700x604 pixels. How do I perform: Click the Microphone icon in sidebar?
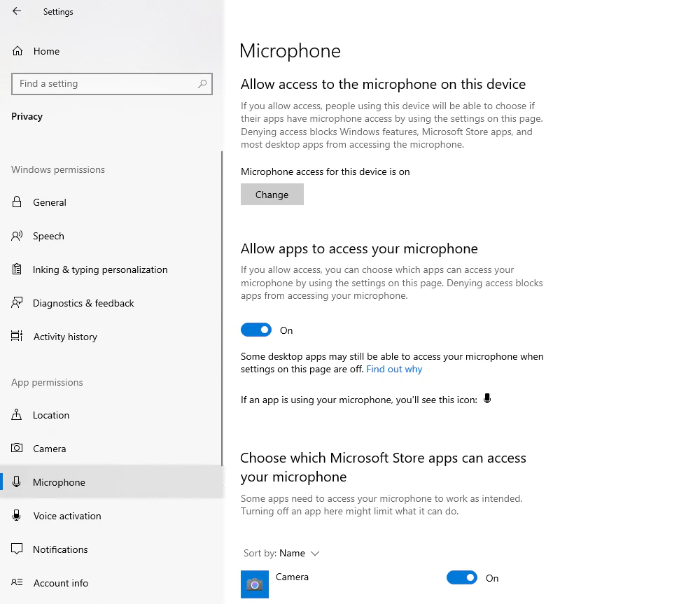17,482
